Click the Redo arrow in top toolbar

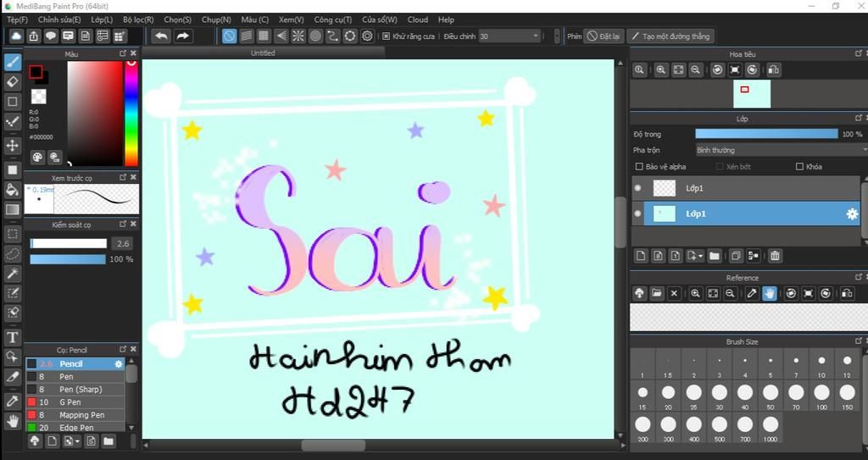[x=182, y=36]
